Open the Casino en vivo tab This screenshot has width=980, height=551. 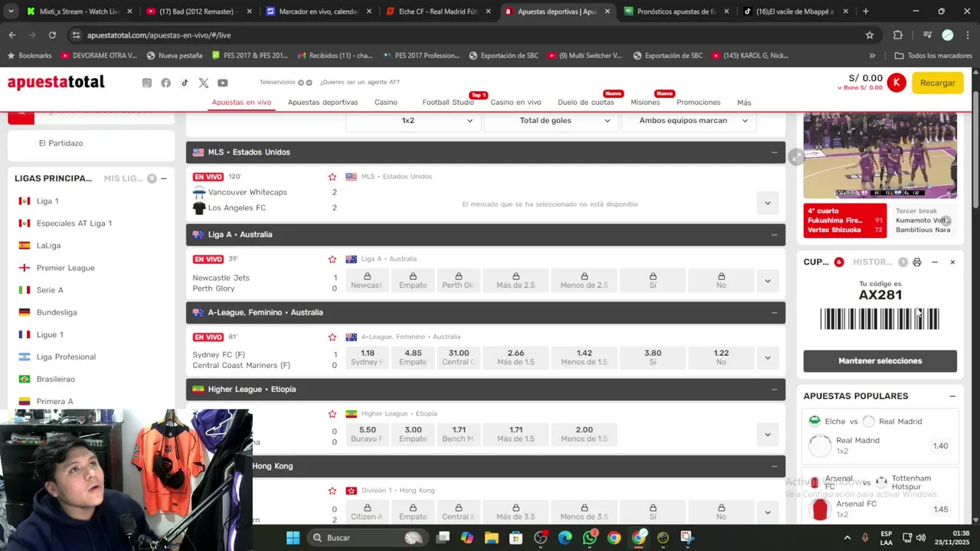[x=515, y=103]
